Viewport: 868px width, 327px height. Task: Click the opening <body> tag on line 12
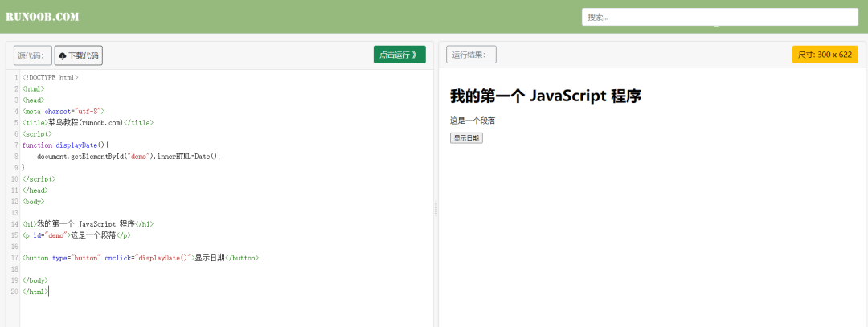[33, 202]
